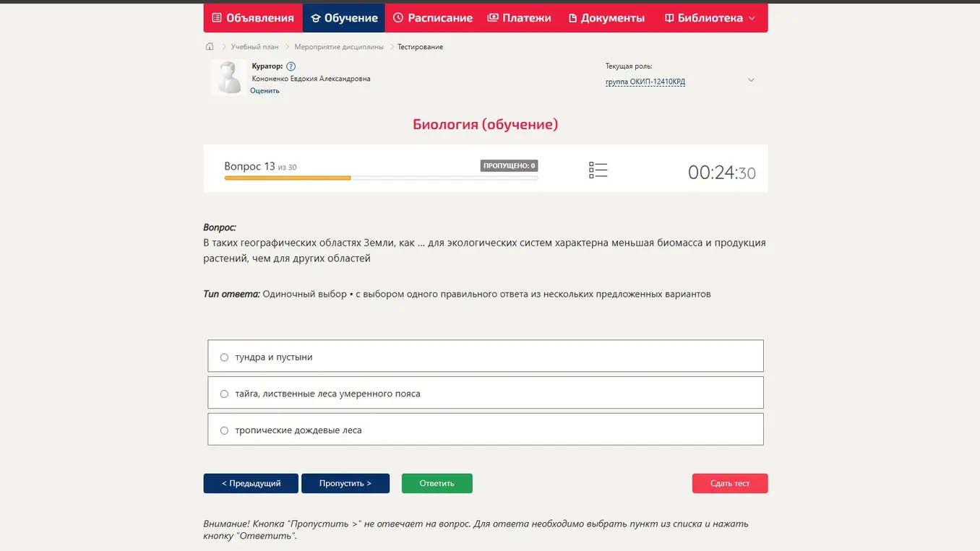980x551 pixels.
Task: Click the Объявления announcements icon
Action: 217,18
